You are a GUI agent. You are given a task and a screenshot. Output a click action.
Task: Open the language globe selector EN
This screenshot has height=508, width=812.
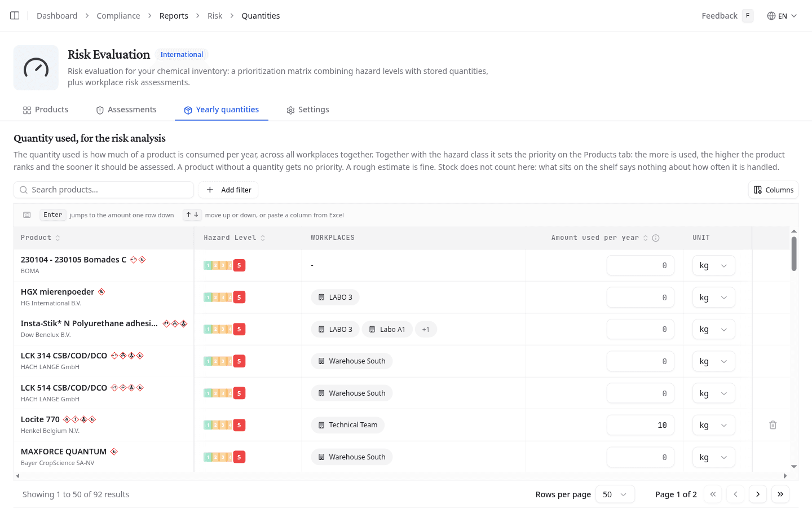(x=782, y=16)
